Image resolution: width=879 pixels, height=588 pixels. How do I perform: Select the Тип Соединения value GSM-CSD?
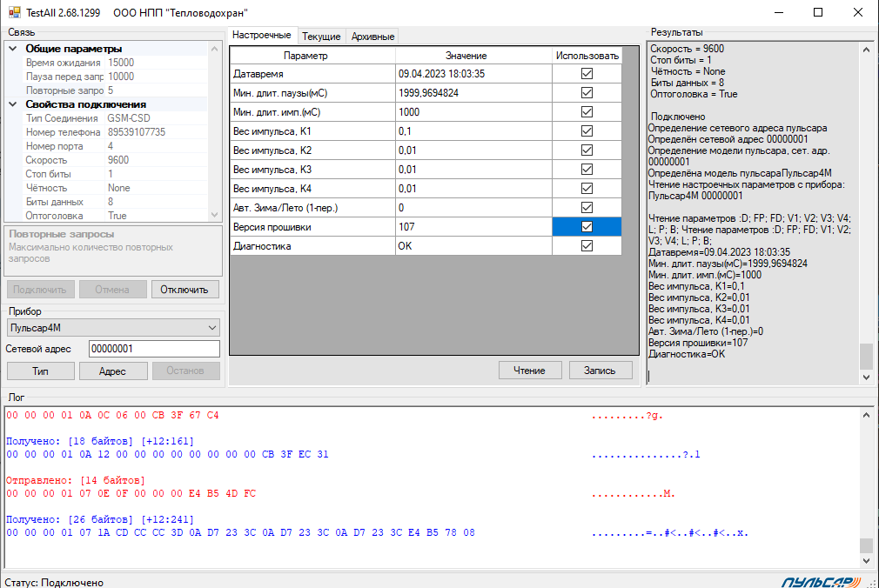point(129,118)
